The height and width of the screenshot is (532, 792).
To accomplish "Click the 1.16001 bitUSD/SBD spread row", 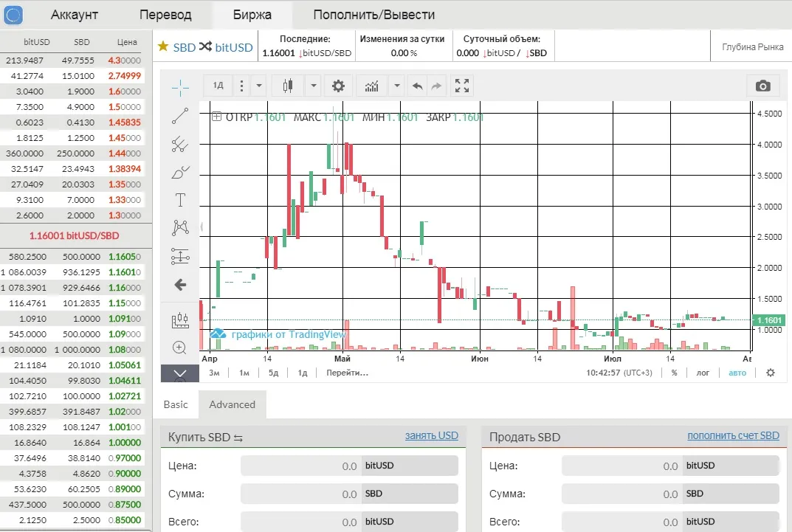I will [75, 235].
